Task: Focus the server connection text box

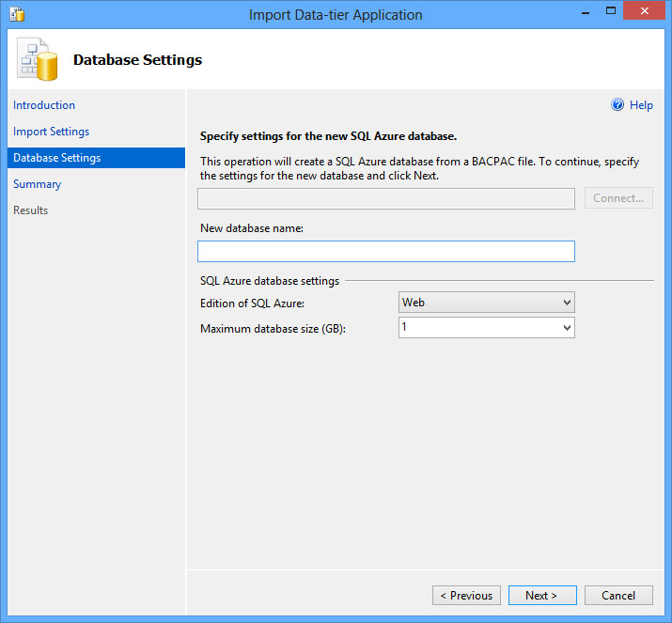Action: click(385, 198)
